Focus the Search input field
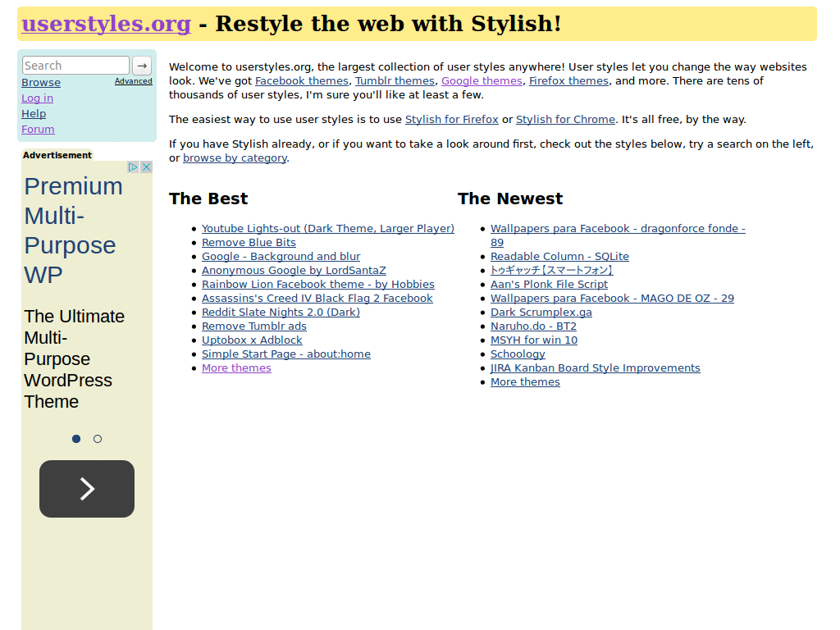Image resolution: width=840 pixels, height=630 pixels. pos(75,66)
